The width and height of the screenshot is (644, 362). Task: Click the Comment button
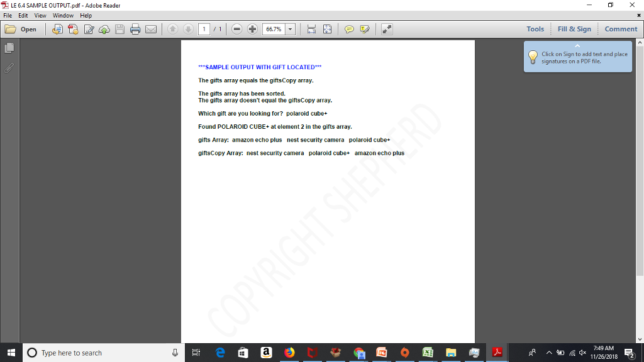click(x=621, y=28)
